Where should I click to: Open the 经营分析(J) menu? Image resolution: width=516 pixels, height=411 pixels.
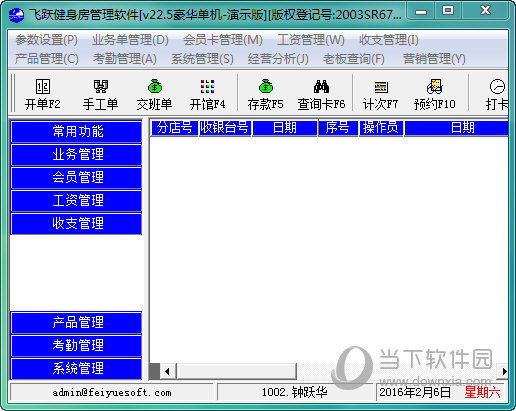point(278,59)
